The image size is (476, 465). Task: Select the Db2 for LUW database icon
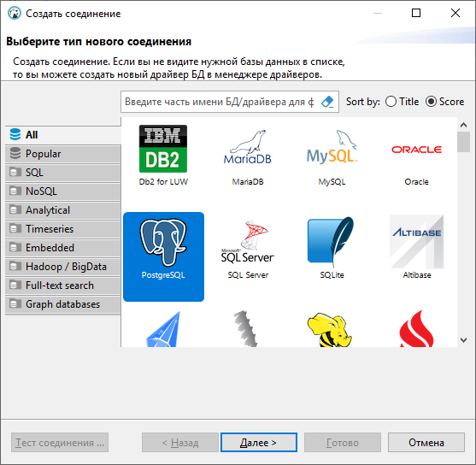(x=163, y=149)
